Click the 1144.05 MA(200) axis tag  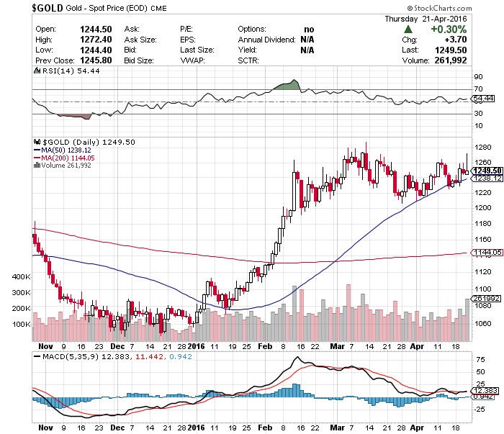(x=487, y=253)
